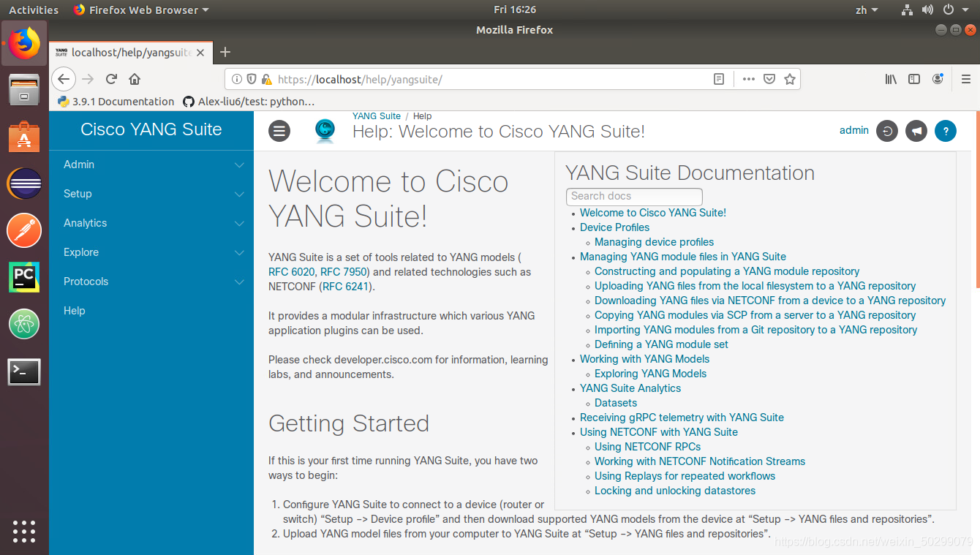
Task: Open the RFC 6020 link
Action: [x=291, y=272]
